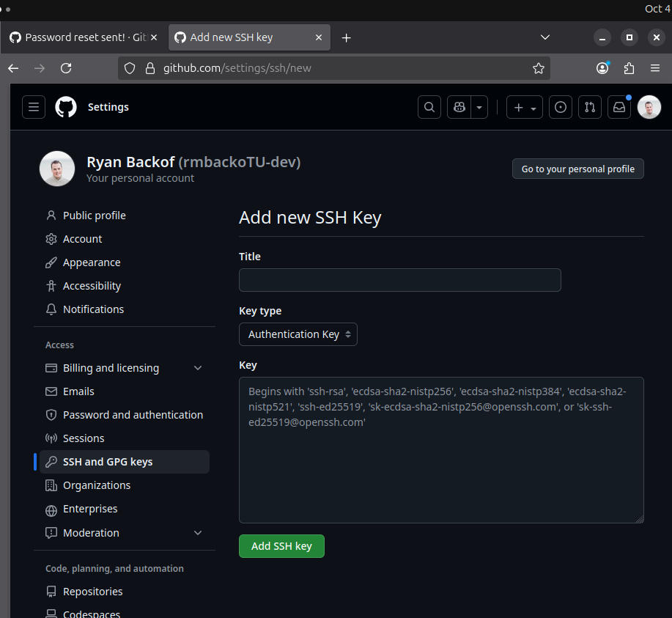
Task: Click into the Key textarea
Action: 441,450
